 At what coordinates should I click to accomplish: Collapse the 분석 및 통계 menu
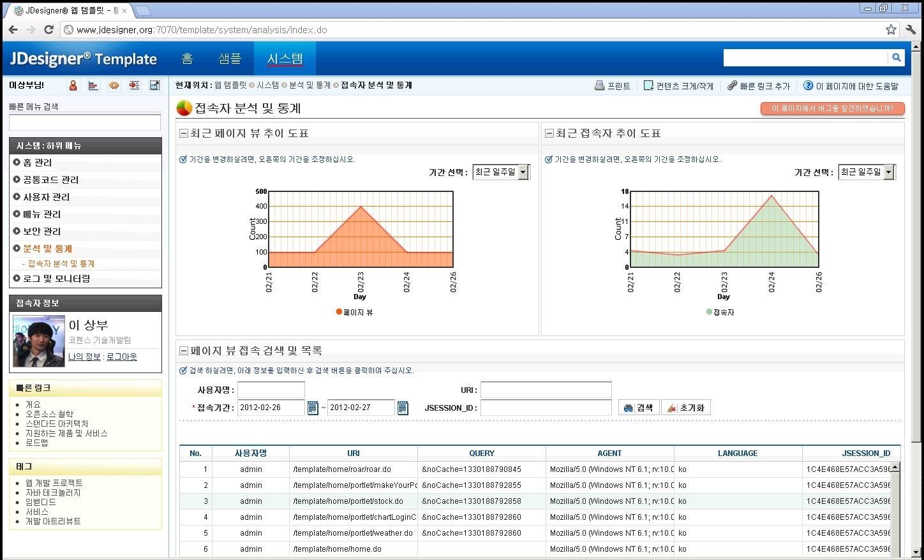coord(48,249)
